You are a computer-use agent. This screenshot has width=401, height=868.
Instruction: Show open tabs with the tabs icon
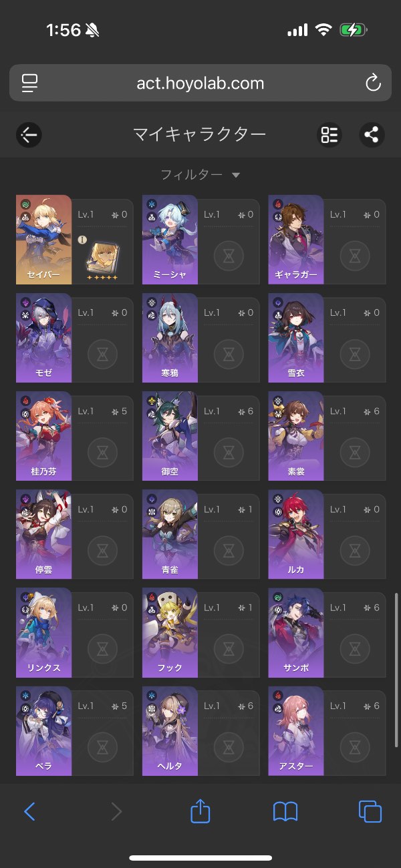(370, 811)
